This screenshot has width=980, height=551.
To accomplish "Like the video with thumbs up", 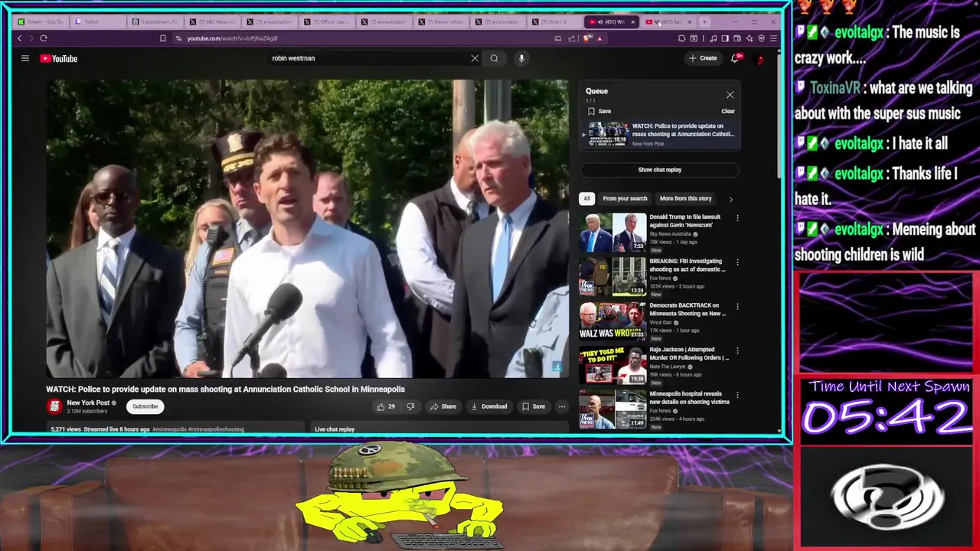I will tap(385, 406).
